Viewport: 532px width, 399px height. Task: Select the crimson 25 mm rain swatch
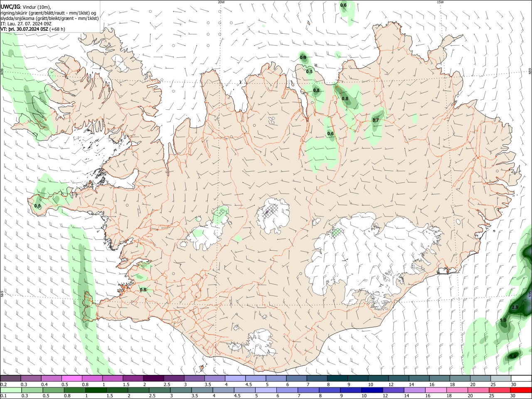500,390
